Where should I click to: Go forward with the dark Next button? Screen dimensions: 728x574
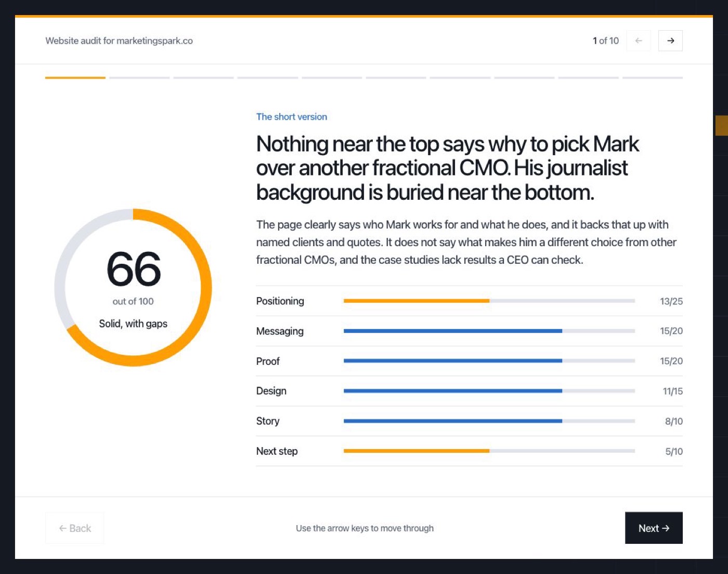coord(654,528)
